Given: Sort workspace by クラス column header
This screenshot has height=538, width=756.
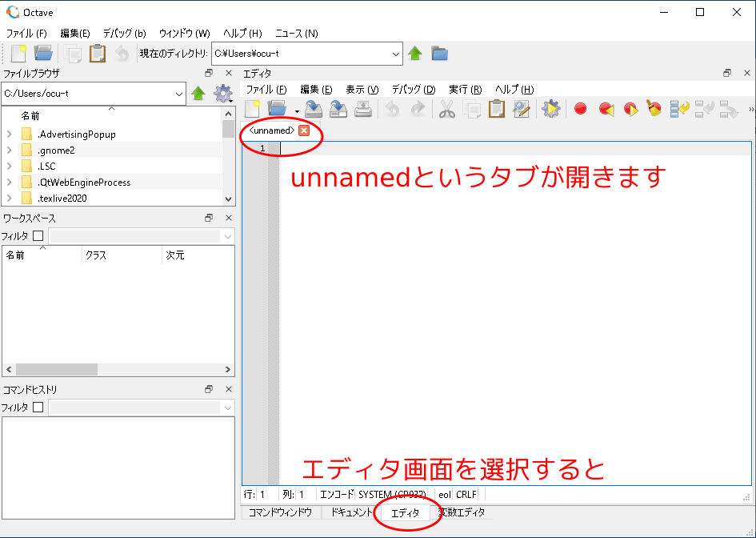Looking at the screenshot, I should (120, 255).
